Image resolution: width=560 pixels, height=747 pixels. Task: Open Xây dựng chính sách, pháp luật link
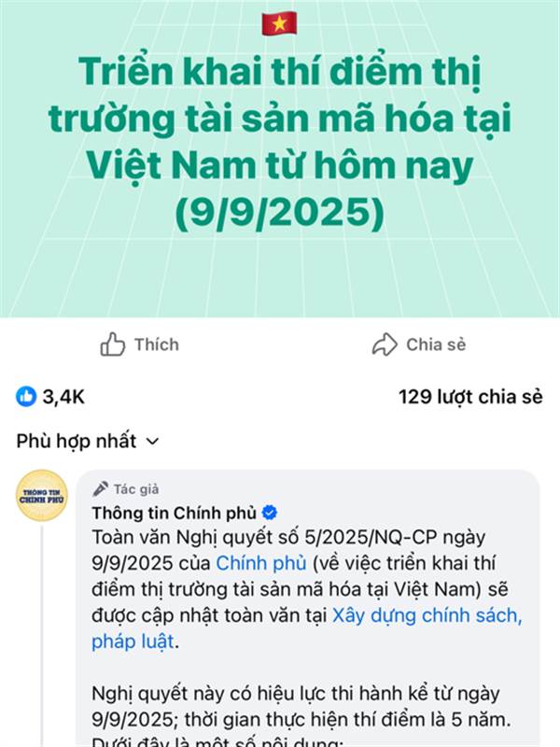coord(307,628)
